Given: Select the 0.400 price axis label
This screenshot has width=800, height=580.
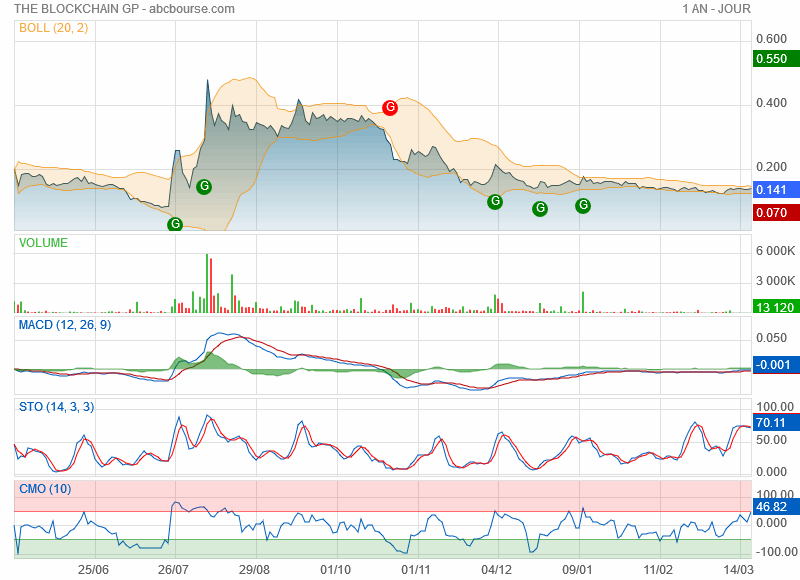Looking at the screenshot, I should [x=771, y=103].
